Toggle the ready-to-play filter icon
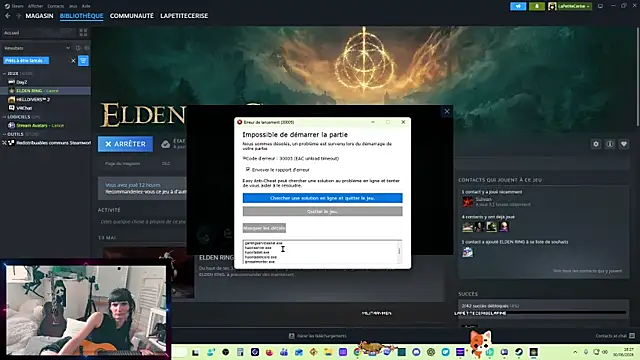 point(86,48)
